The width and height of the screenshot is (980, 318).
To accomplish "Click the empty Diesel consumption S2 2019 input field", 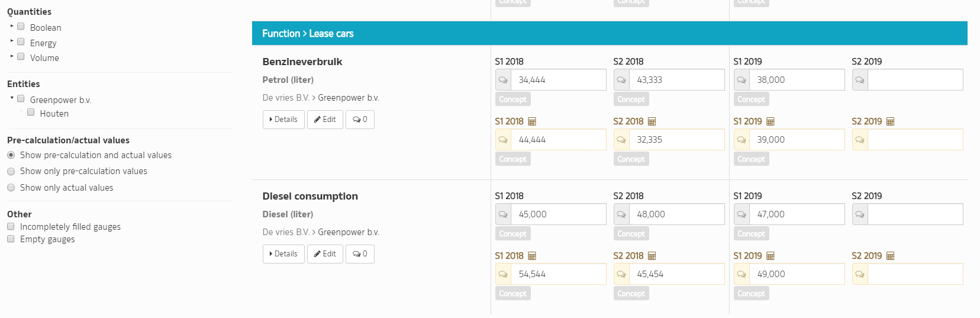I will (915, 214).
